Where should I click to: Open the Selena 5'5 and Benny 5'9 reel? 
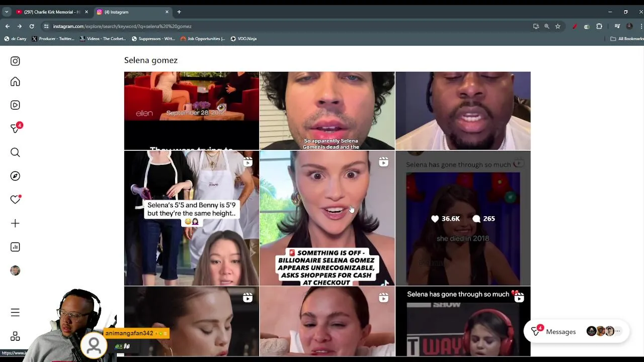[x=192, y=218]
